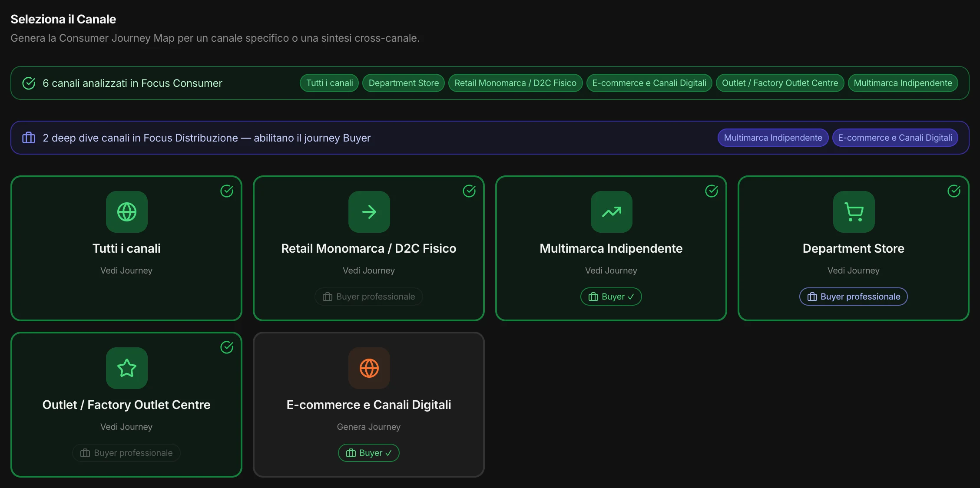Open Vedi Journey on Department Store card
The image size is (980, 488).
click(x=854, y=270)
